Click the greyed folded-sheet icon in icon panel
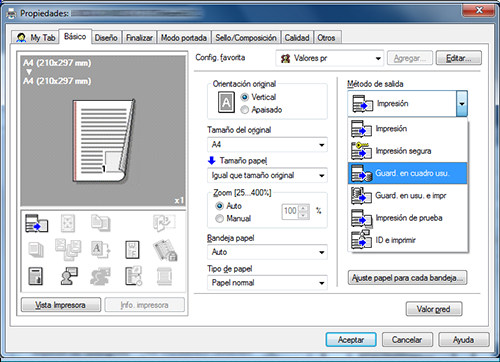The image size is (500, 362). [164, 223]
